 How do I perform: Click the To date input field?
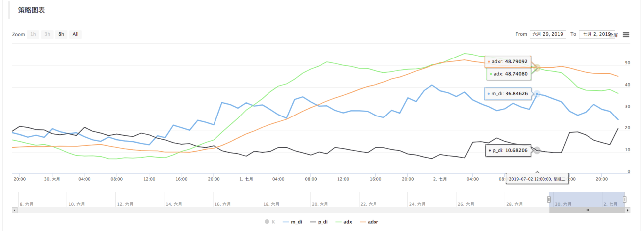(597, 34)
